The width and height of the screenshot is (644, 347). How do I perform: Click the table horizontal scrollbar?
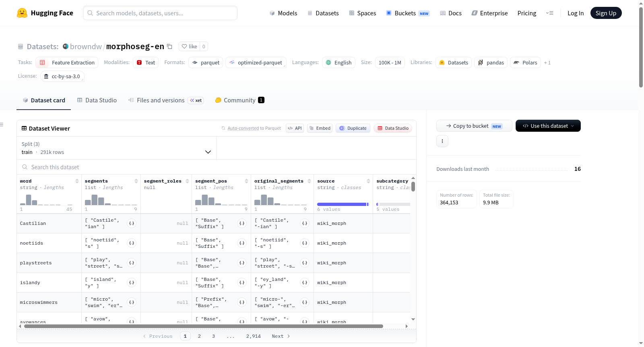click(204, 326)
